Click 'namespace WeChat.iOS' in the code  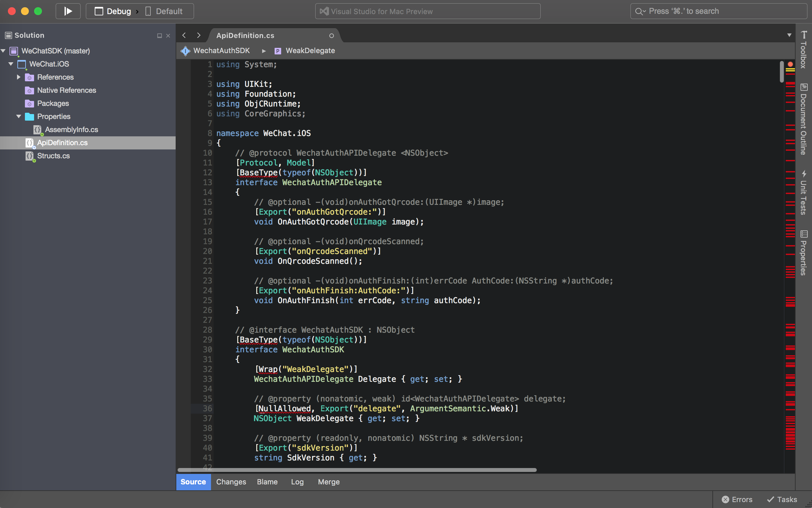[263, 133]
